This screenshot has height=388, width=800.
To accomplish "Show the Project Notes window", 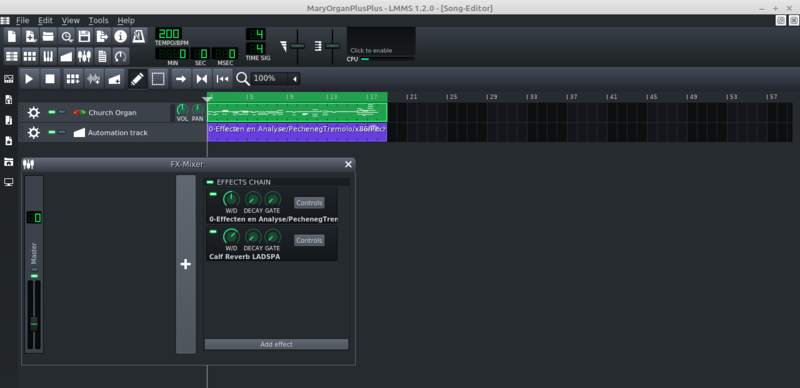I will pos(103,56).
